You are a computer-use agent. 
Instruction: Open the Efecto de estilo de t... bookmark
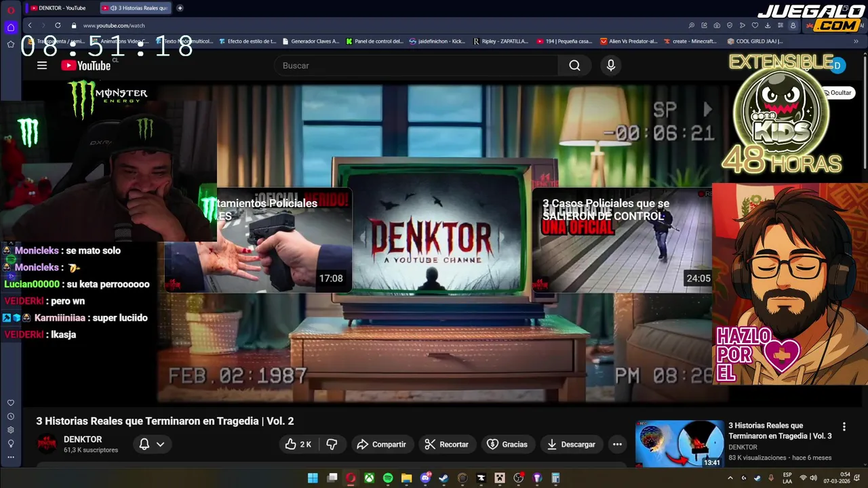click(x=248, y=41)
